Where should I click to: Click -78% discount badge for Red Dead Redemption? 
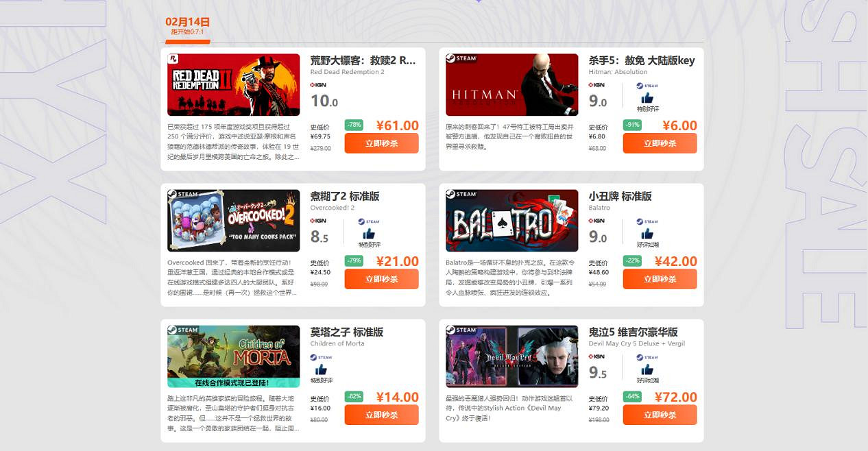354,125
